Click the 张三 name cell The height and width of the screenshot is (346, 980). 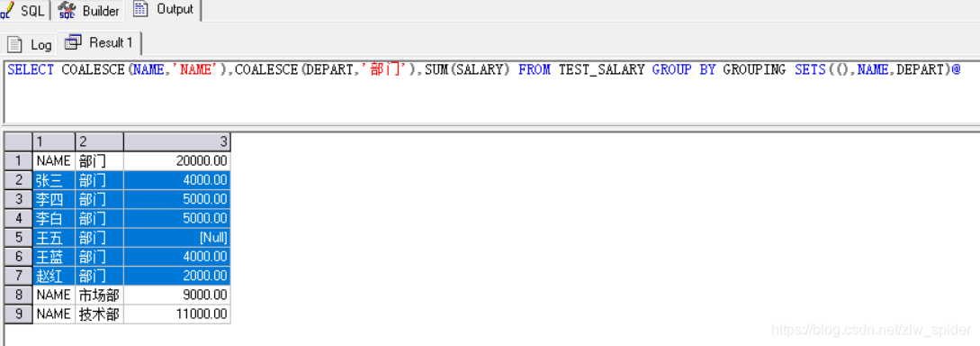[x=54, y=180]
